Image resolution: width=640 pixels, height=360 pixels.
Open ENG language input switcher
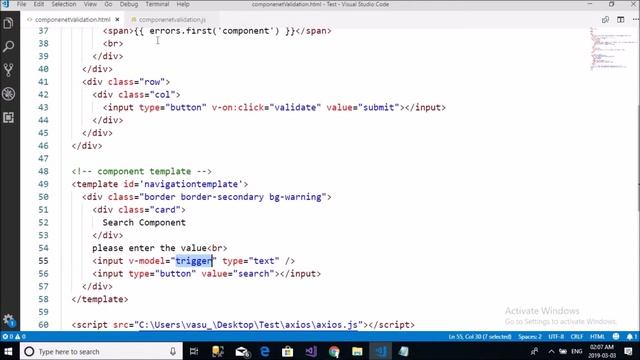point(577,351)
